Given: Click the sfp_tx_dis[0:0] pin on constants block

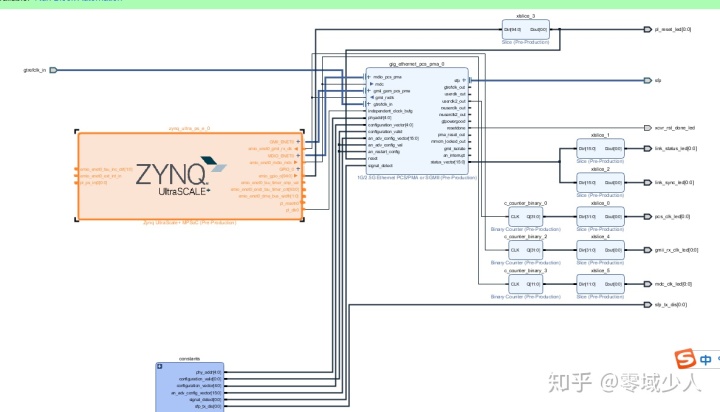Looking at the screenshot, I should [x=208, y=406].
